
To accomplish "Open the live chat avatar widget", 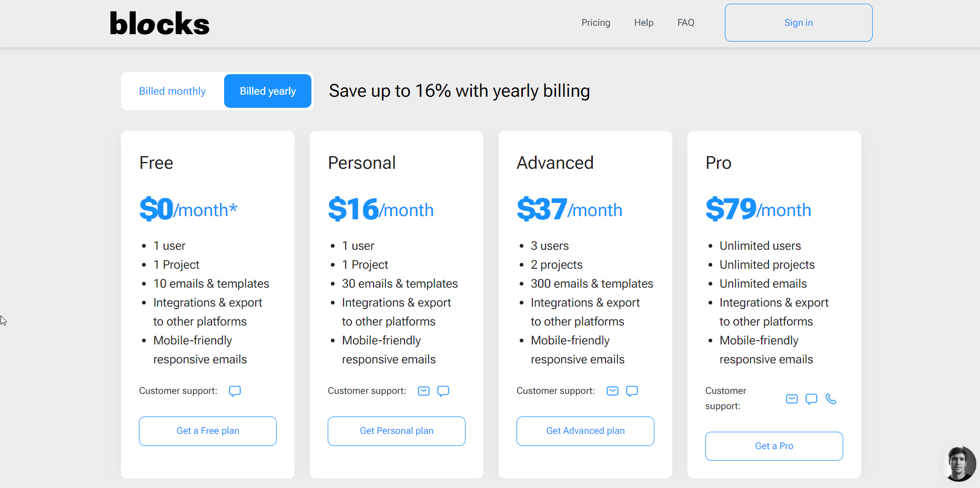I will coord(959,463).
